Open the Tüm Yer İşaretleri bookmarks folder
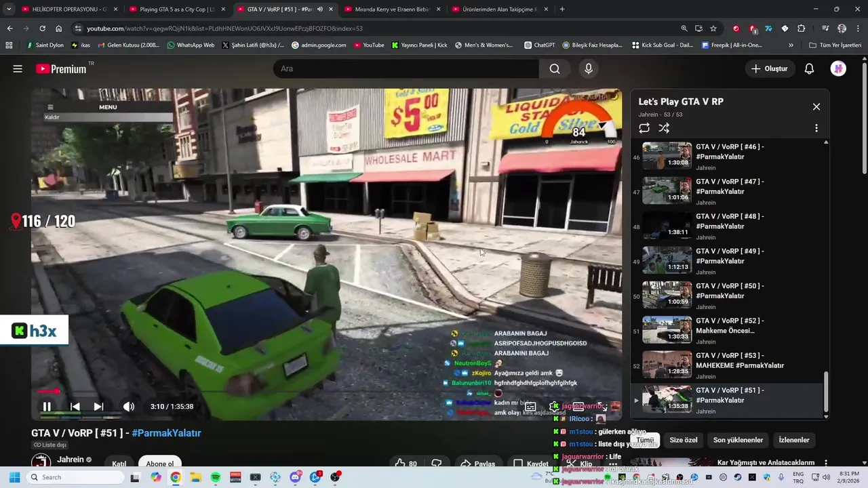This screenshot has width=868, height=488. pos(835,45)
